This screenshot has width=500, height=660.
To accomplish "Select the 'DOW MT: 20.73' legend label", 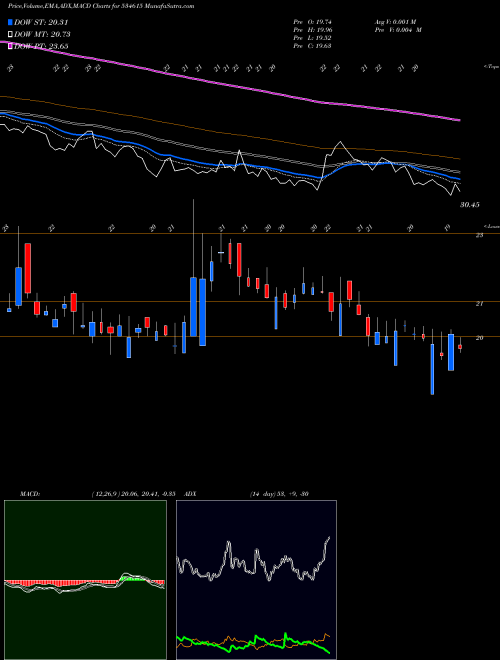I will click(x=42, y=35).
